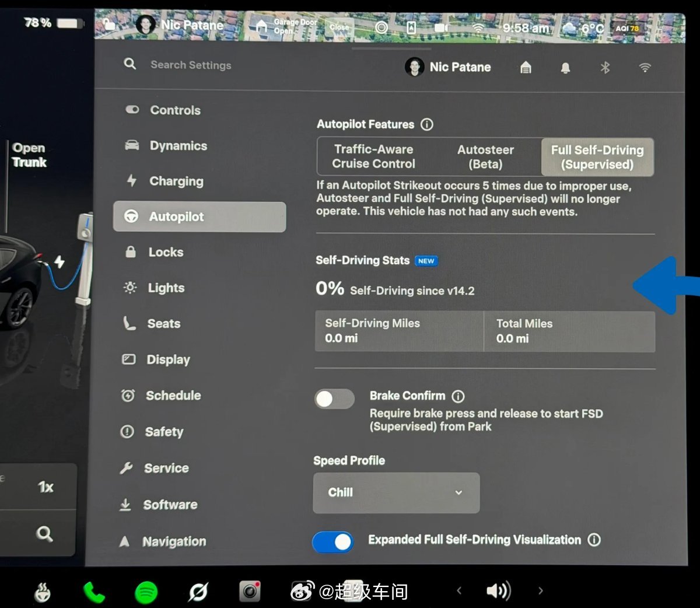Open Wi-Fi icon in settings header

[645, 68]
